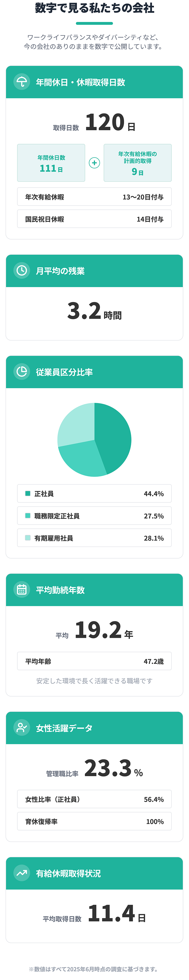Click the 職務限定正社員 legend color swatch
Image resolution: width=189 pixels, height=980 pixels.
coord(28,516)
